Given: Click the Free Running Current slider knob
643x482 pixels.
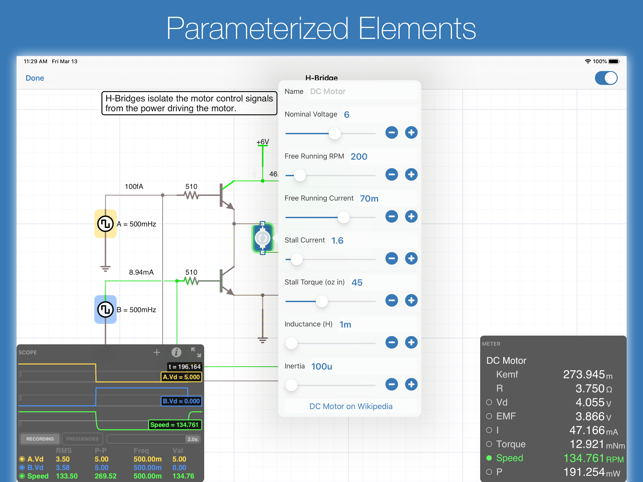Looking at the screenshot, I should click(x=343, y=217).
